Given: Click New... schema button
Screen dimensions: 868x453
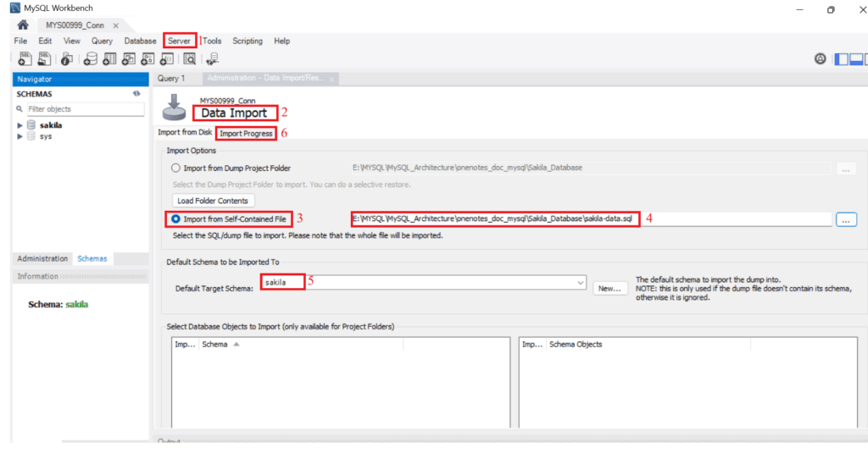Looking at the screenshot, I should tap(609, 288).
